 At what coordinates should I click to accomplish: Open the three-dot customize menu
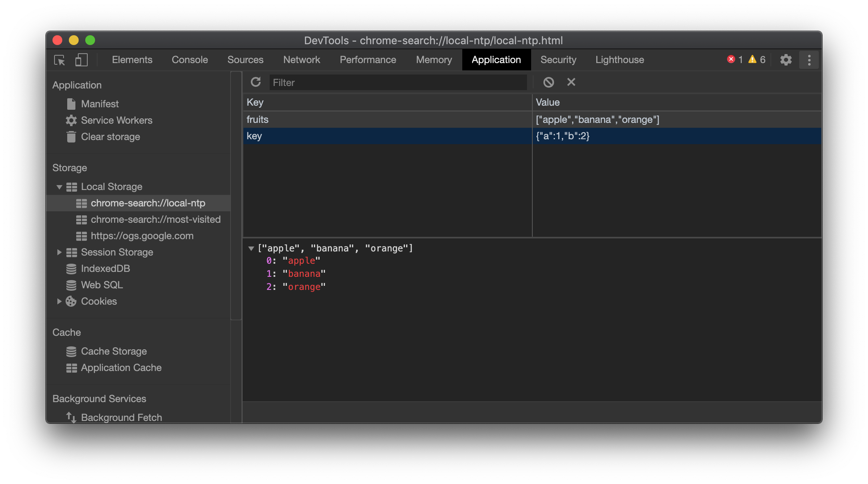tap(809, 60)
